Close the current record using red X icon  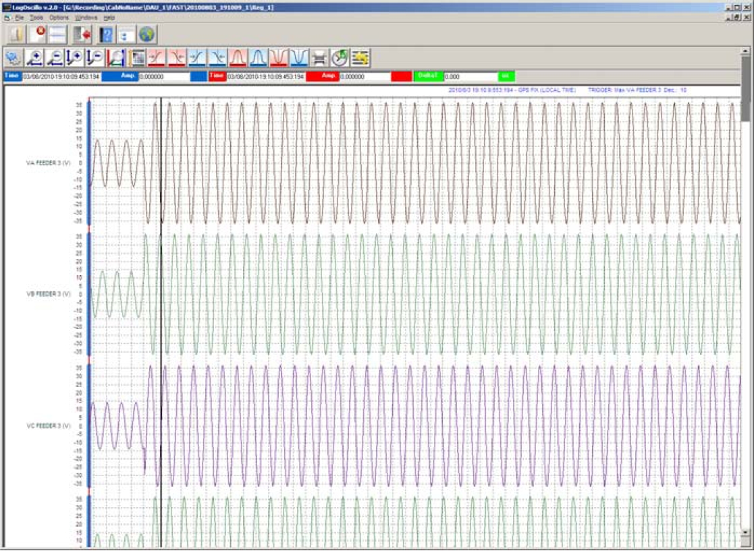tap(37, 34)
